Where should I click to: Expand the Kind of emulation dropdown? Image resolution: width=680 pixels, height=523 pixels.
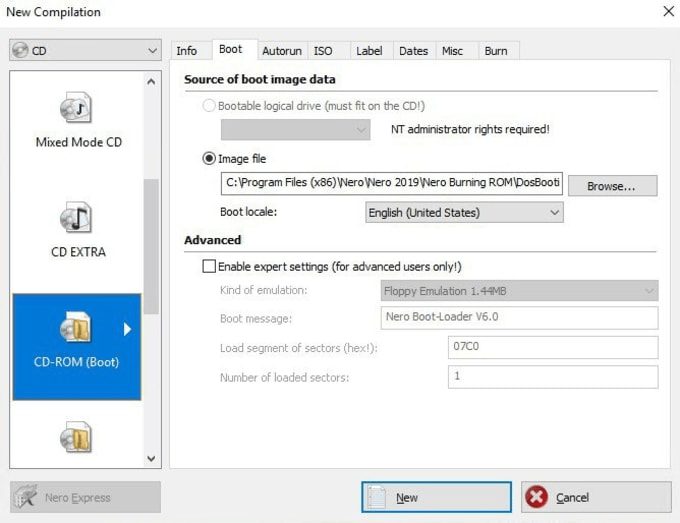(x=519, y=291)
